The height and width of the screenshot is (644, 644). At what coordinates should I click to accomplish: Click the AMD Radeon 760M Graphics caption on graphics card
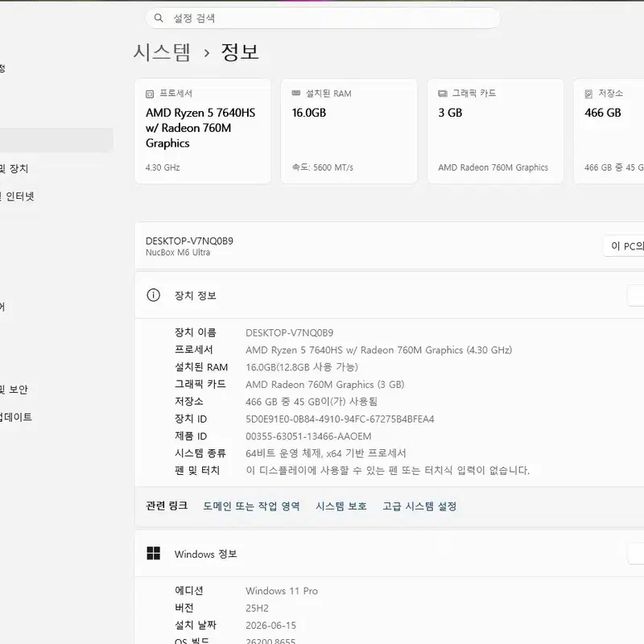[x=493, y=167]
